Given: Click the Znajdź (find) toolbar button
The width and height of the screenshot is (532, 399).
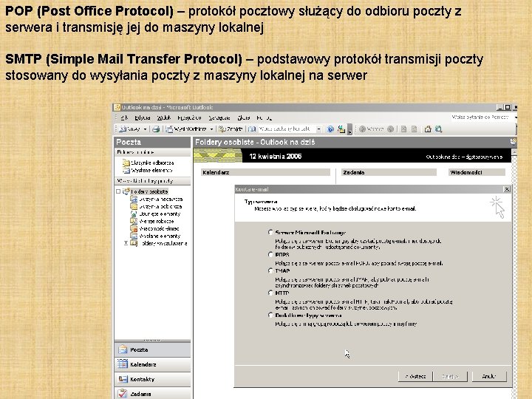Looking at the screenshot, I should (231, 129).
